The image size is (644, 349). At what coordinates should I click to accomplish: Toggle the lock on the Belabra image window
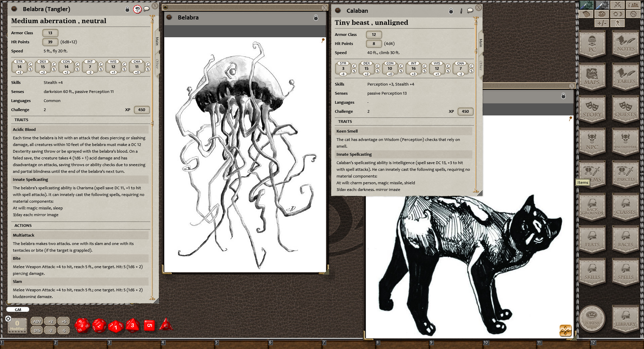[316, 18]
